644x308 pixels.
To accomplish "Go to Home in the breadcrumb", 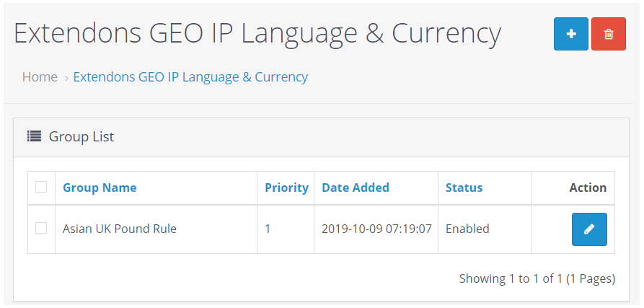I will tap(40, 76).
